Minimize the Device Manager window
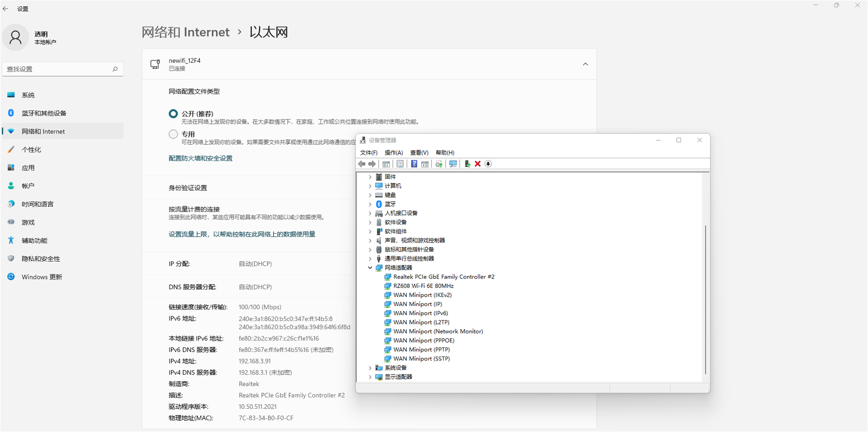 pos(658,140)
